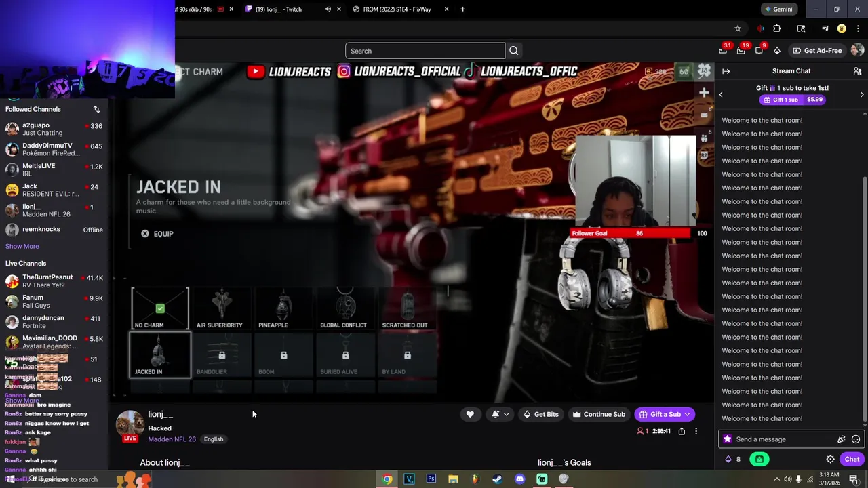Toggle the notification bell for lionj__

(496, 414)
